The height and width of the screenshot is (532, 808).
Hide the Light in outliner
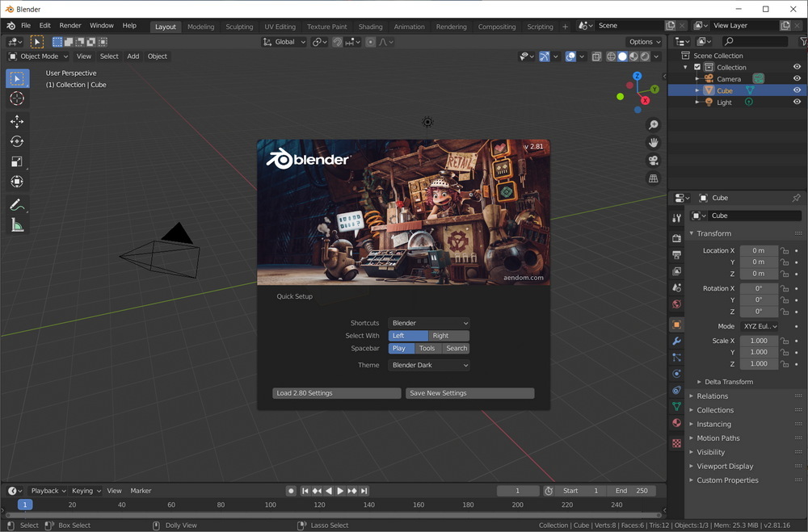[x=797, y=102]
